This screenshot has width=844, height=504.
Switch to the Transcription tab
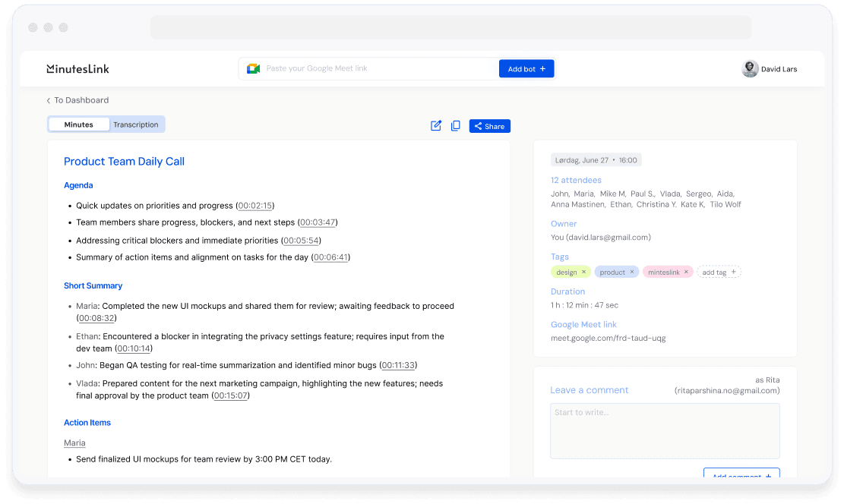point(136,124)
